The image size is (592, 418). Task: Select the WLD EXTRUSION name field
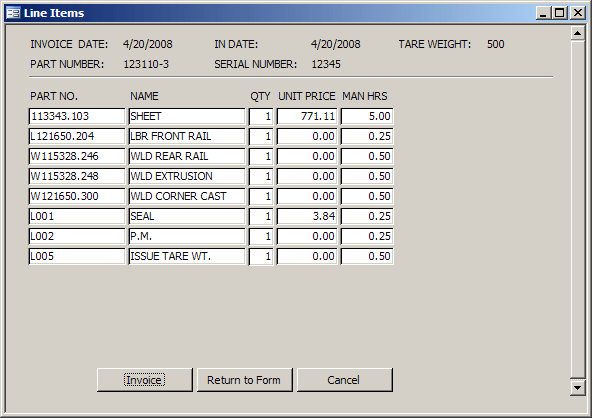(x=187, y=176)
